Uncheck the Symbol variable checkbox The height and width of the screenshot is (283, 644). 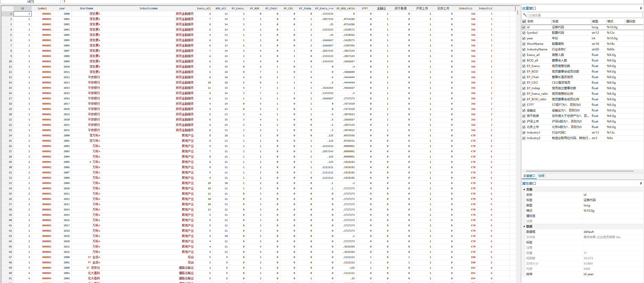524,33
